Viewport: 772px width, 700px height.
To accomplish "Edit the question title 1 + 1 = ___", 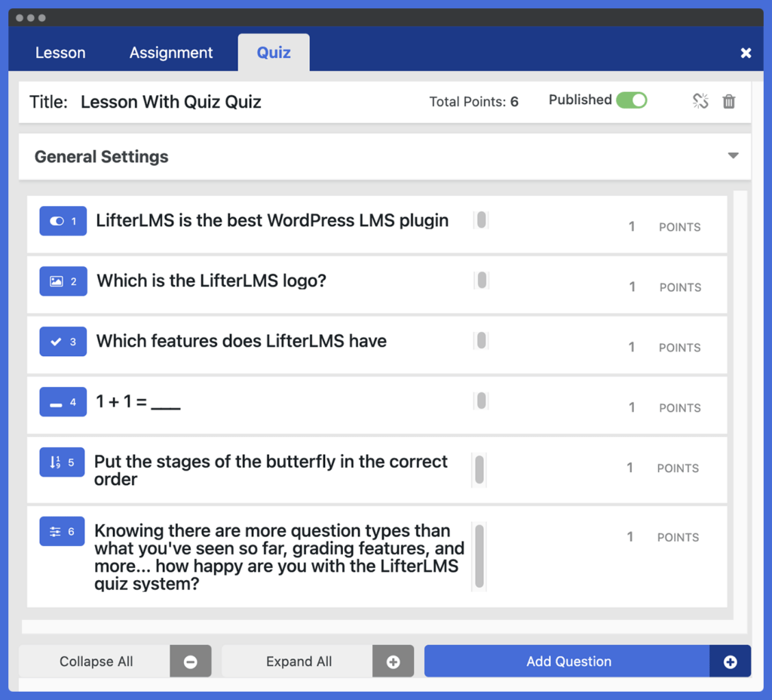I will (x=138, y=401).
